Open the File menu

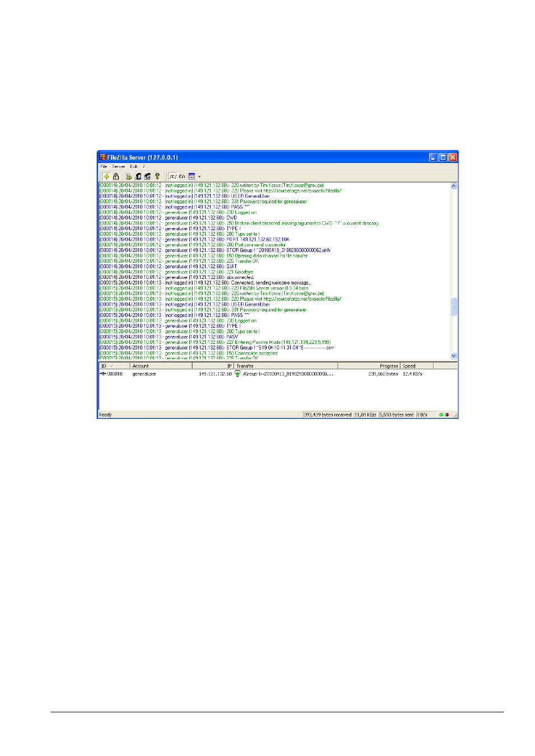coord(104,166)
